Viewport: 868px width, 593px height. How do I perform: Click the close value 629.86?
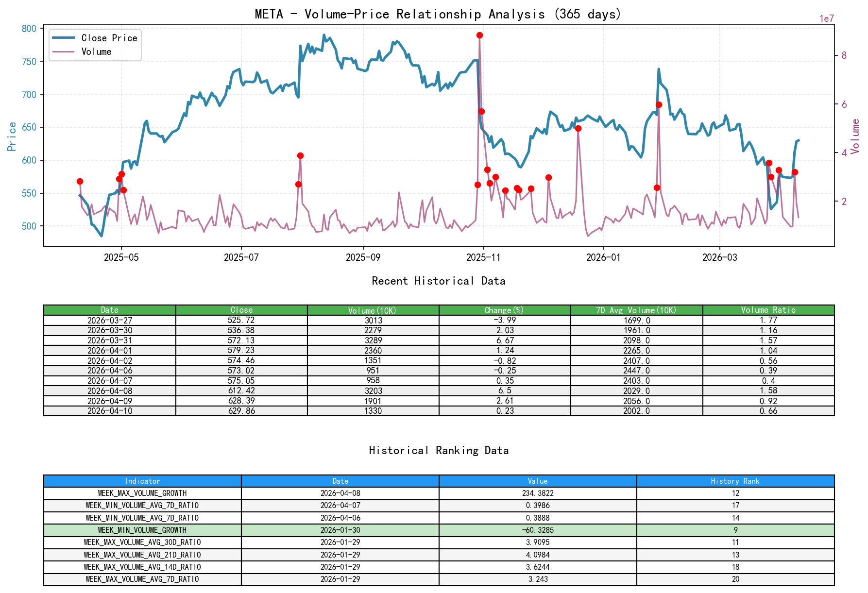pyautogui.click(x=241, y=411)
